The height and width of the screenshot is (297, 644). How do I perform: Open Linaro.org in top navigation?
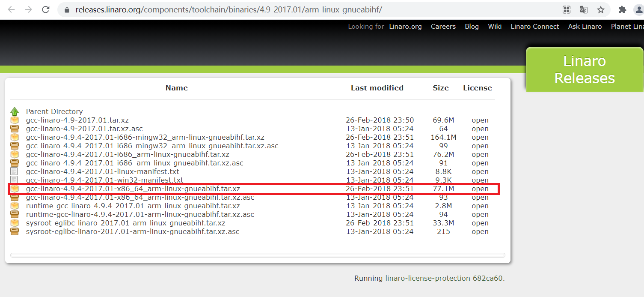point(405,27)
